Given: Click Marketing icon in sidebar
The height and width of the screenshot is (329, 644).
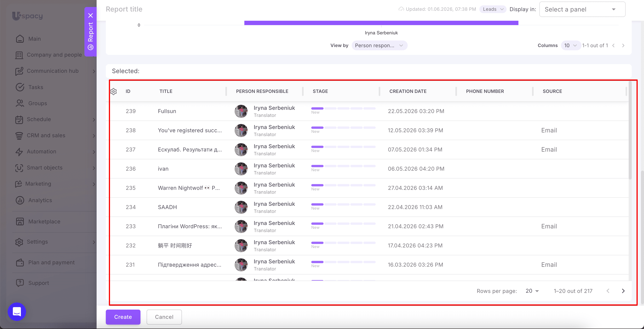Looking at the screenshot, I should (19, 184).
